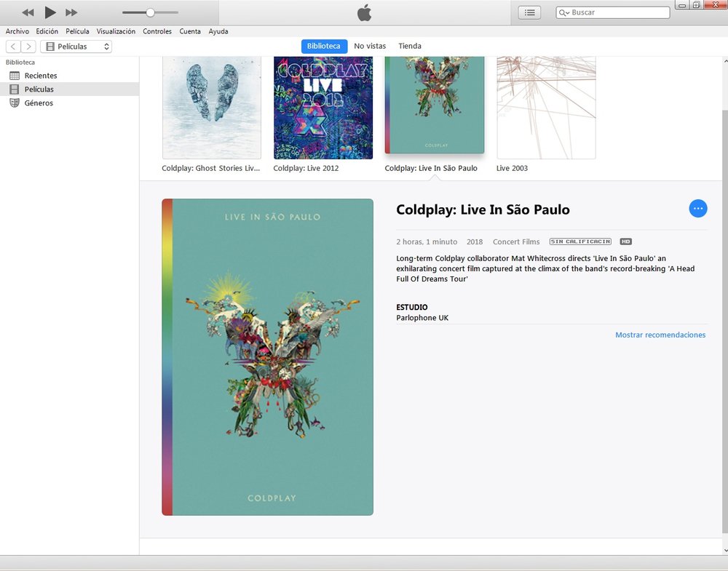The height and width of the screenshot is (571, 728).
Task: Click the Buscar search field
Action: [613, 12]
